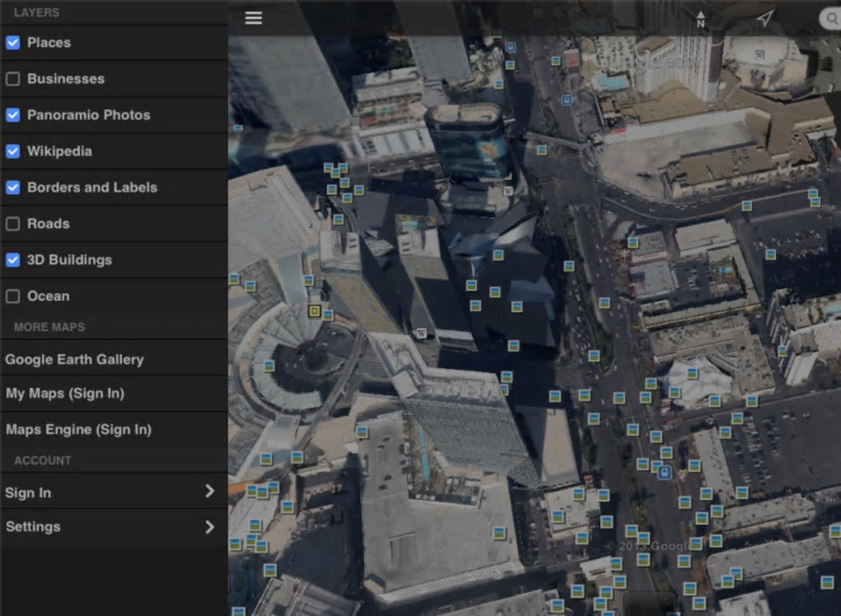Enable the Businesses layer checkbox
841x616 pixels.
coord(13,78)
